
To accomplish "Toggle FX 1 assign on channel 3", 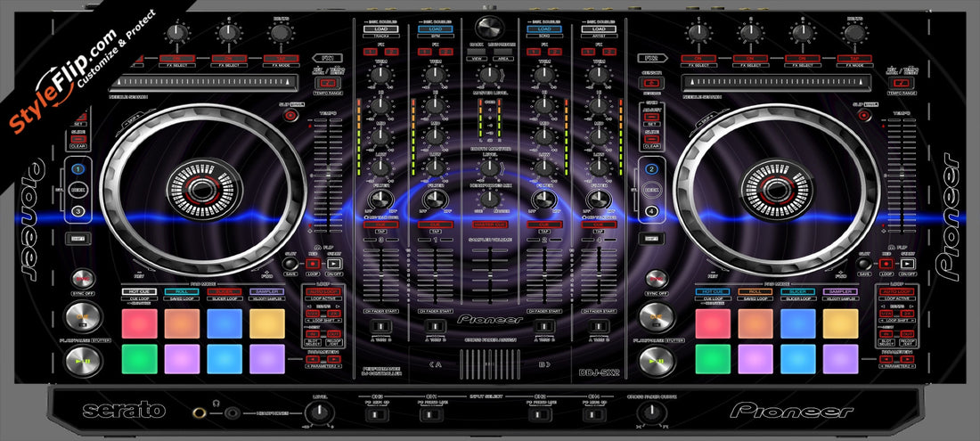I will click(x=370, y=51).
